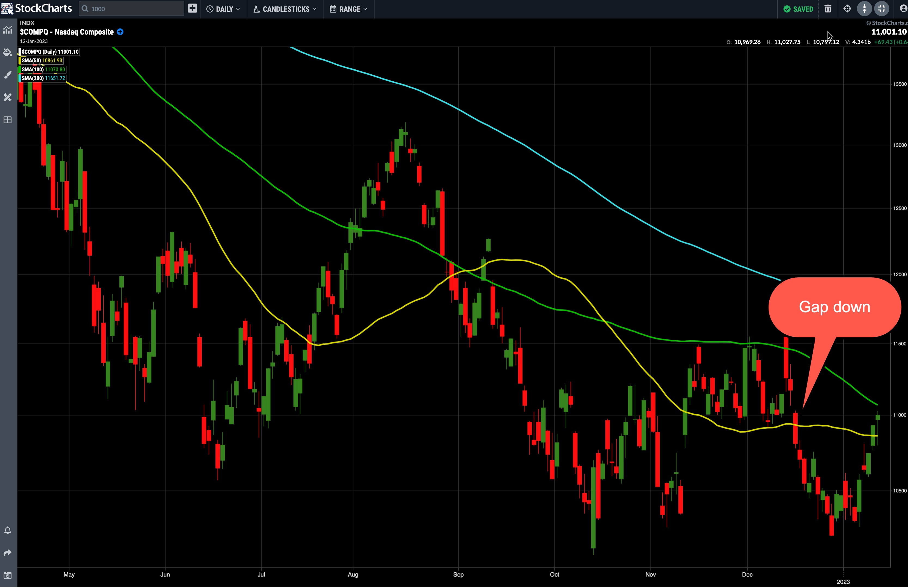Click the SMA(50) legend label
908x588 pixels.
(42, 61)
